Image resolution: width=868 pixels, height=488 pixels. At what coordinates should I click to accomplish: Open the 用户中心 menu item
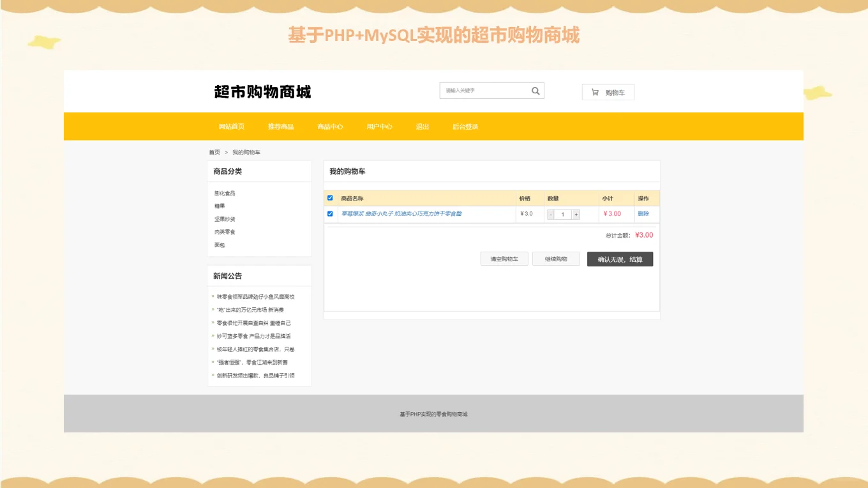pos(379,126)
